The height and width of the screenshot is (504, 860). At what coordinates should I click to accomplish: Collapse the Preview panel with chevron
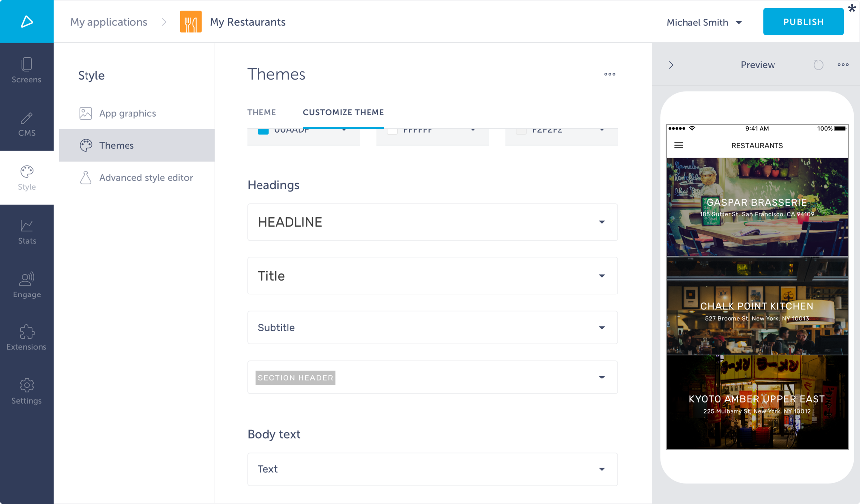(x=671, y=65)
